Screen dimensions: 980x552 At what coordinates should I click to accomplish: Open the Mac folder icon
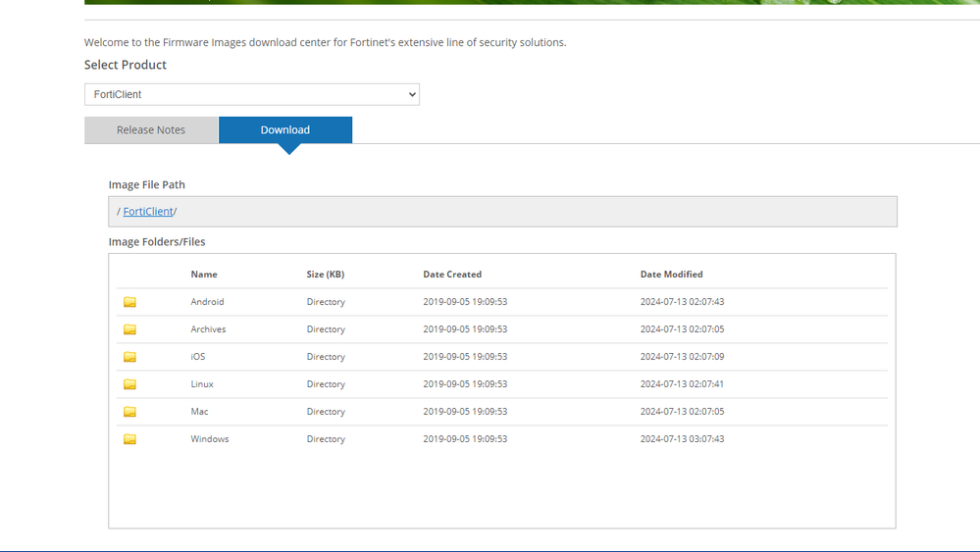[129, 412]
